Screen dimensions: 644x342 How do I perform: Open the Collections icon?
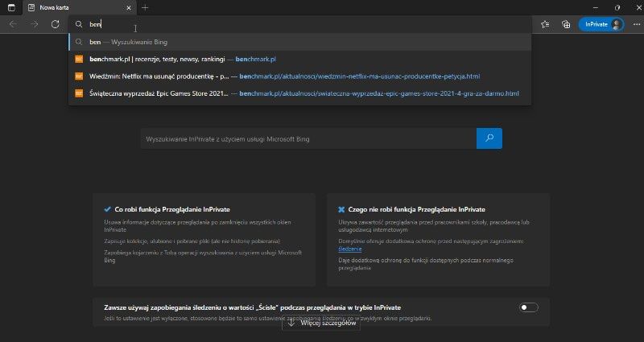(x=566, y=24)
